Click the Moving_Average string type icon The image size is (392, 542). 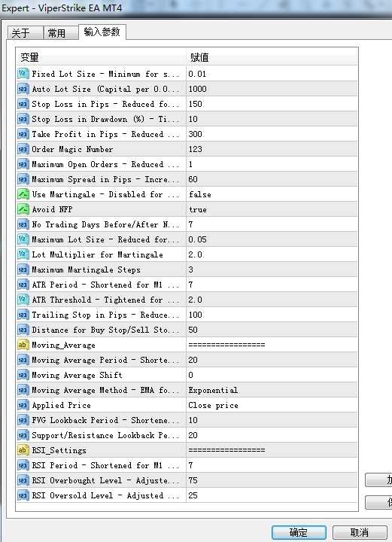tap(23, 345)
